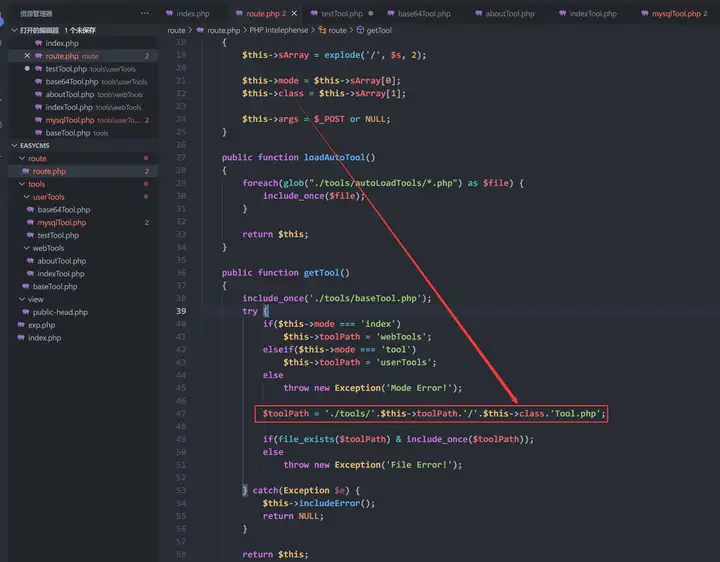The image size is (720, 562).
Task: Click the getTool method icon in breadcrumb
Action: tap(360, 30)
